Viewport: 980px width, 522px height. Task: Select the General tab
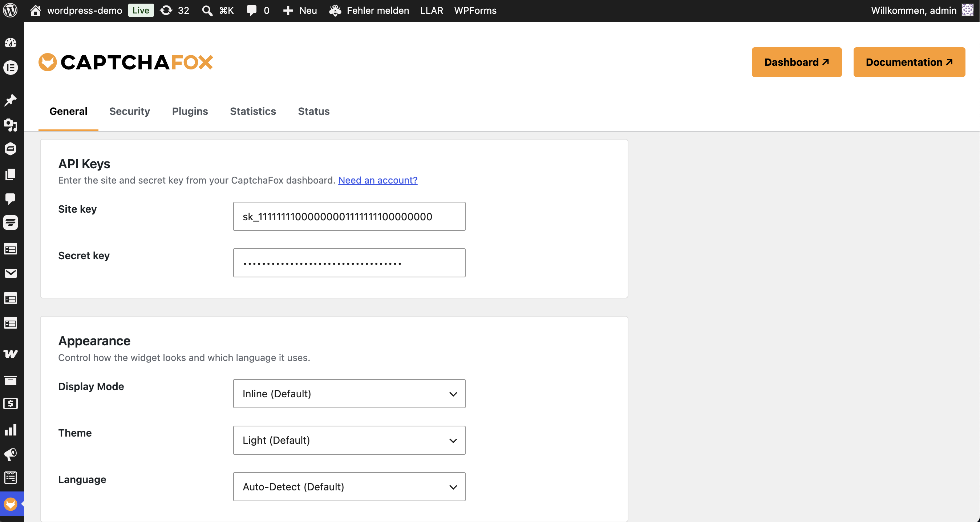(69, 112)
